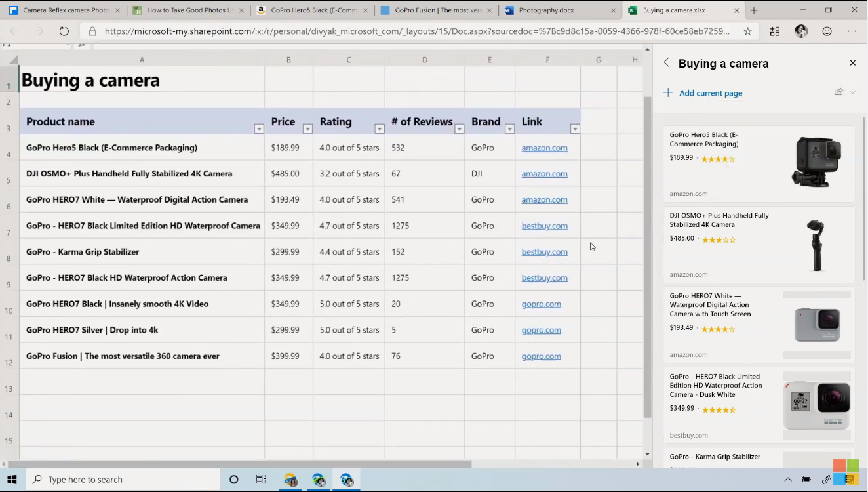
Task: Open the Collections icon in browser toolbar
Action: point(775,31)
